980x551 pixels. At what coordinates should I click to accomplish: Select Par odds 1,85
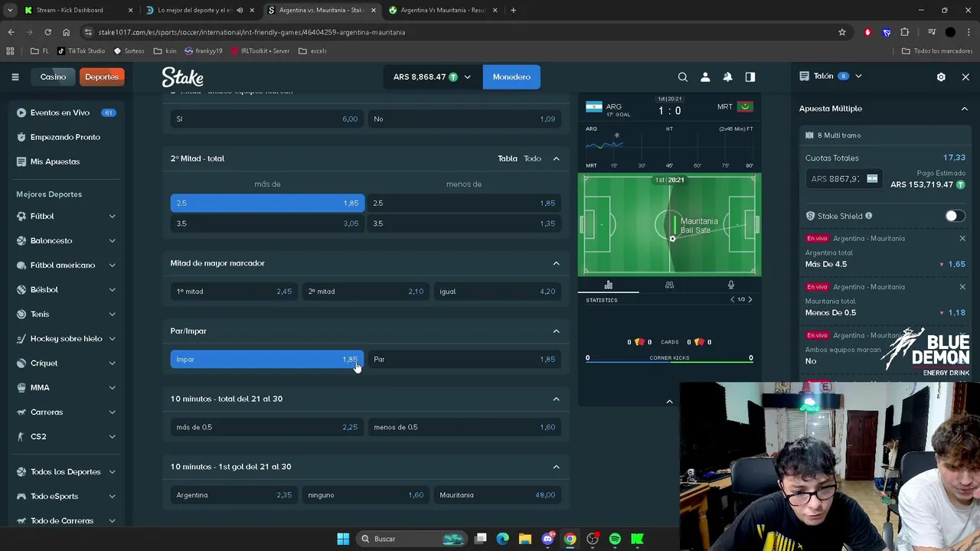point(464,359)
